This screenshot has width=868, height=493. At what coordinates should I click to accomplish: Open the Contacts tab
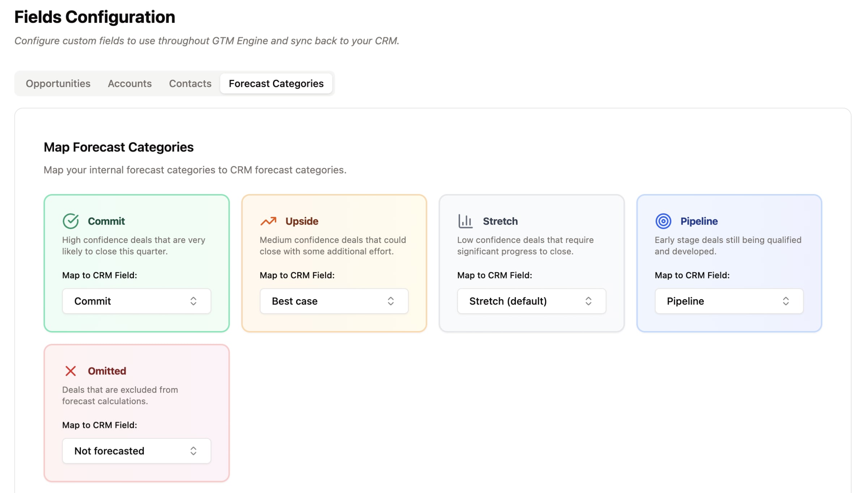click(190, 83)
